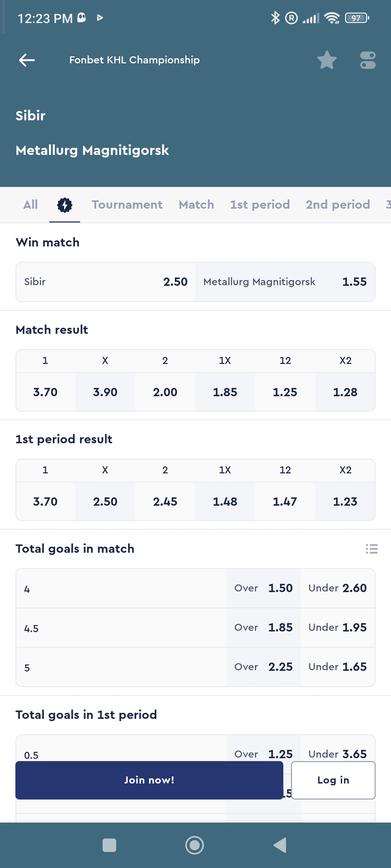Switch to the Tournament tab
Screen dimensions: 391x868
pos(127,205)
